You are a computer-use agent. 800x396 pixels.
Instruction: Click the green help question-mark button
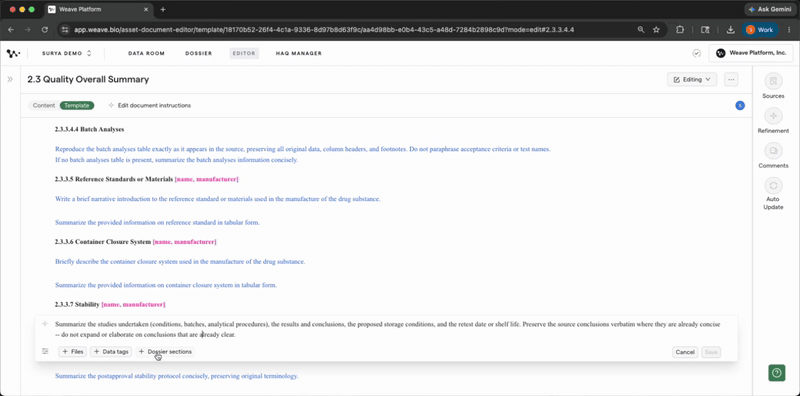click(x=777, y=373)
